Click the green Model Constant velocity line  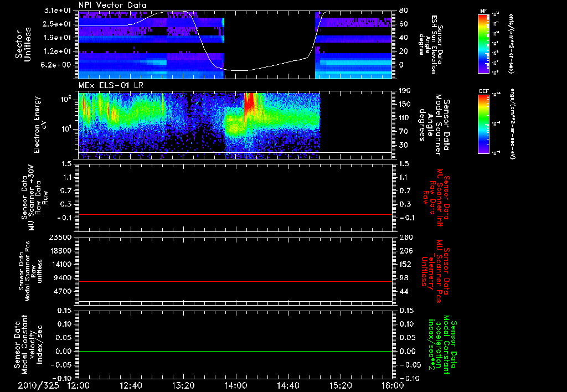click(235, 351)
